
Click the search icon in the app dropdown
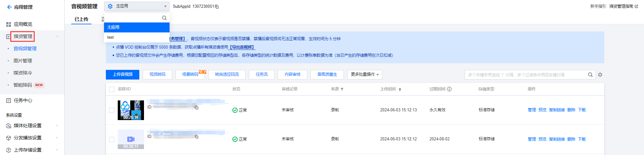click(164, 18)
